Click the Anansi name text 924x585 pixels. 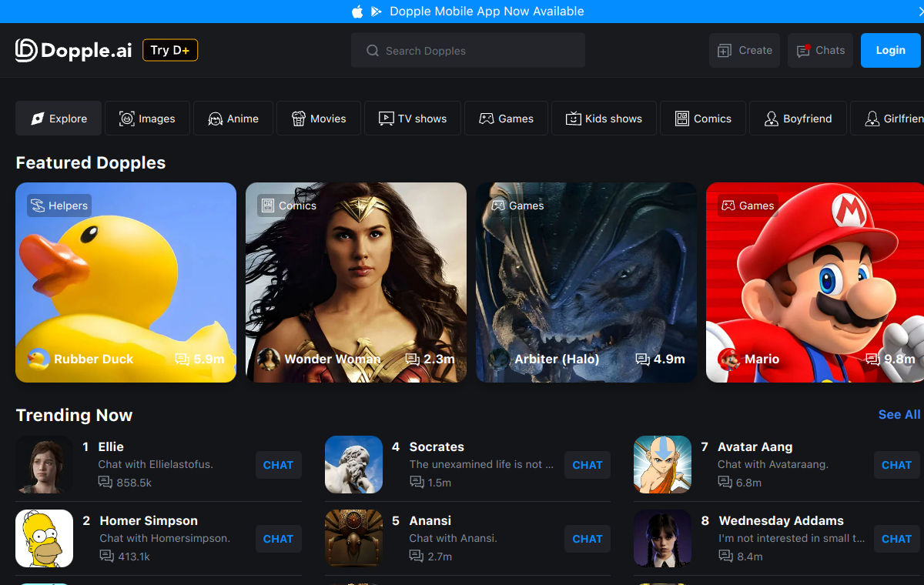pyautogui.click(x=430, y=521)
